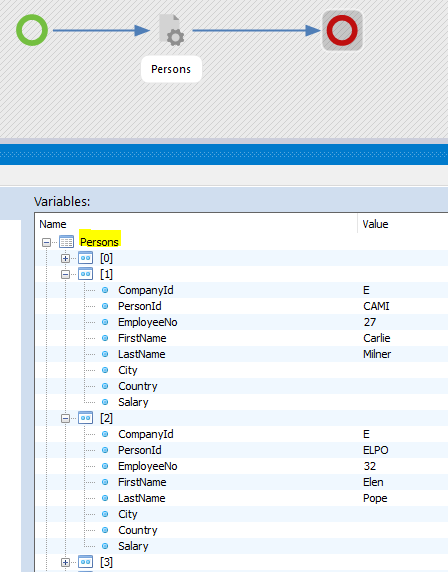Screen dimensions: 448x572
Task: Expand the [0] list item
Action: pyautogui.click(x=65, y=258)
